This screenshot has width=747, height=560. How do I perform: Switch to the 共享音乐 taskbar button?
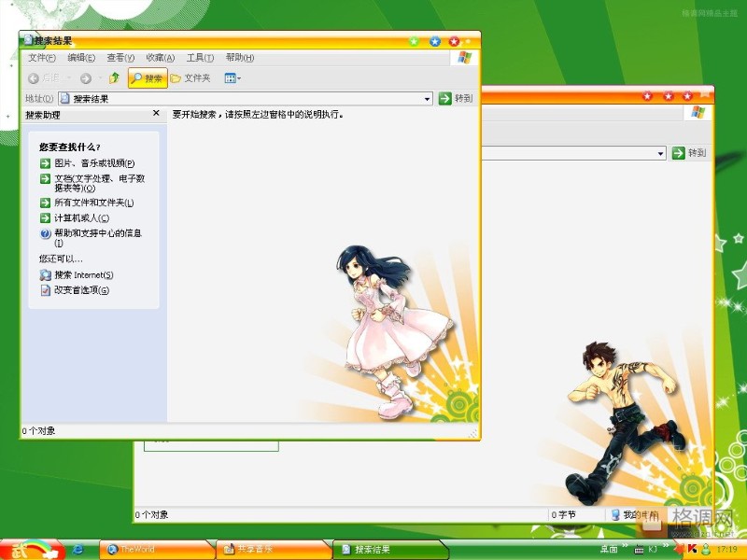274,550
